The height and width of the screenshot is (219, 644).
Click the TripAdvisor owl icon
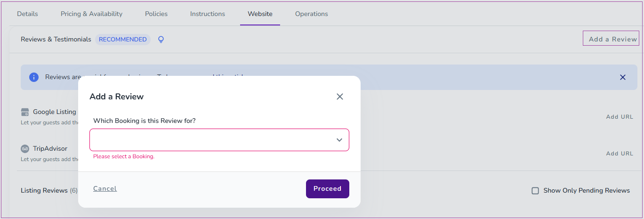[x=25, y=149]
